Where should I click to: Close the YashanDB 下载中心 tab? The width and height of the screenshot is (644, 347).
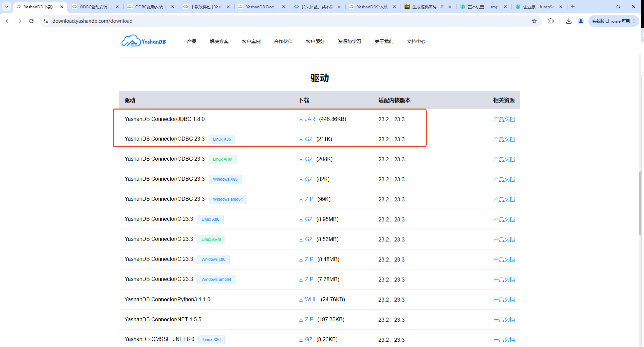(x=62, y=7)
